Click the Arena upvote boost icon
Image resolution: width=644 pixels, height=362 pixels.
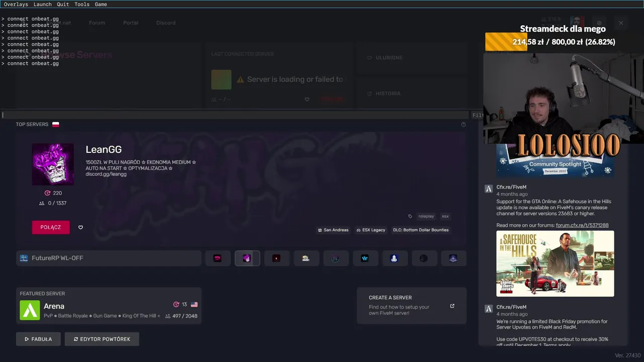point(176,304)
